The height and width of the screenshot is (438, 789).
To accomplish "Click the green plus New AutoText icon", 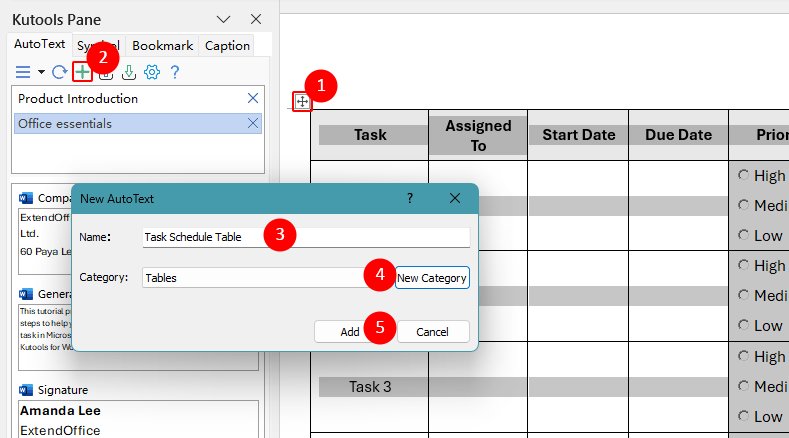I will [x=82, y=72].
